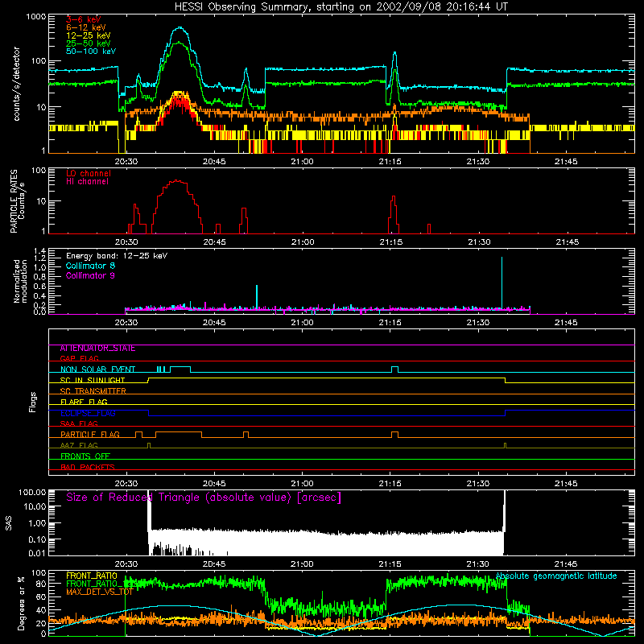Click the 100.00 tick on SAS axis
The height and width of the screenshot is (644, 644).
[32, 492]
